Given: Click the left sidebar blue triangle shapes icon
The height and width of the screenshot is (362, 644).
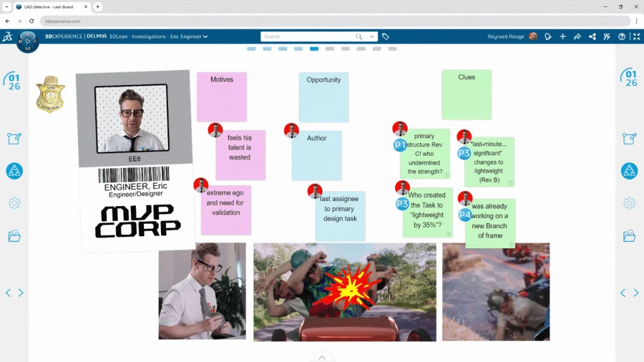Looking at the screenshot, I should pos(14,171).
